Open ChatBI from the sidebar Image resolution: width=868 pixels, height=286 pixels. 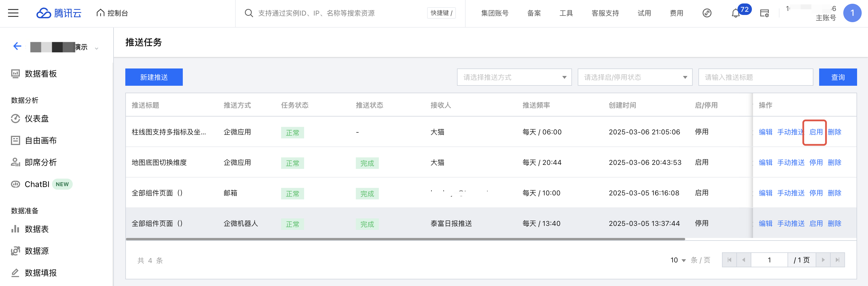37,184
